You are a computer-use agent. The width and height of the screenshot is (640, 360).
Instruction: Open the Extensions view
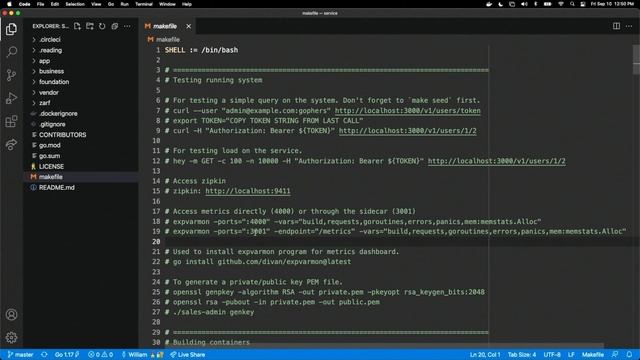point(11,121)
